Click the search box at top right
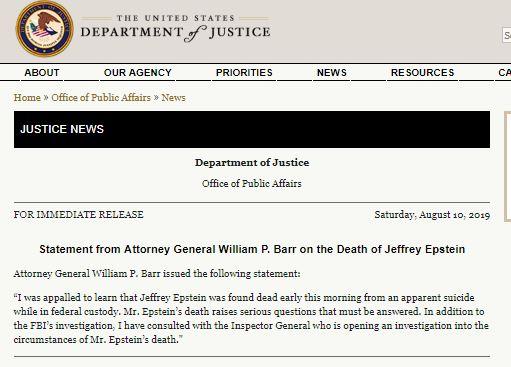 [507, 35]
